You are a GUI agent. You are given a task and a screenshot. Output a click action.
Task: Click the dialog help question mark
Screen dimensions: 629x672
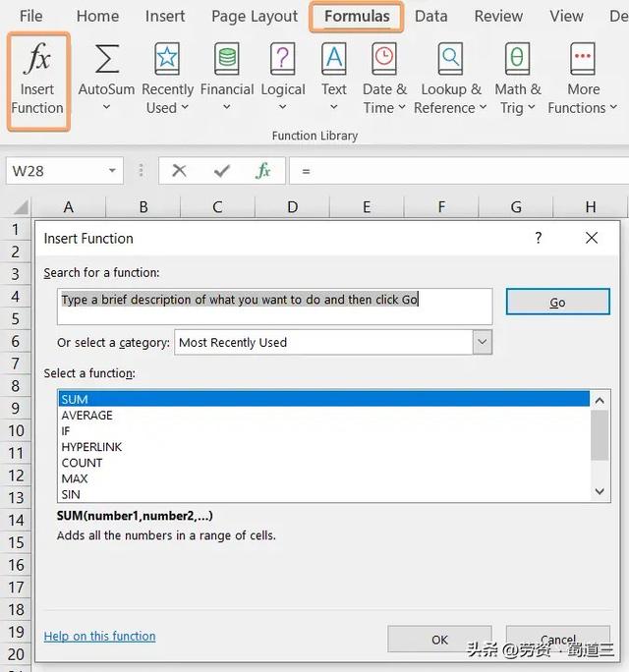[539, 238]
